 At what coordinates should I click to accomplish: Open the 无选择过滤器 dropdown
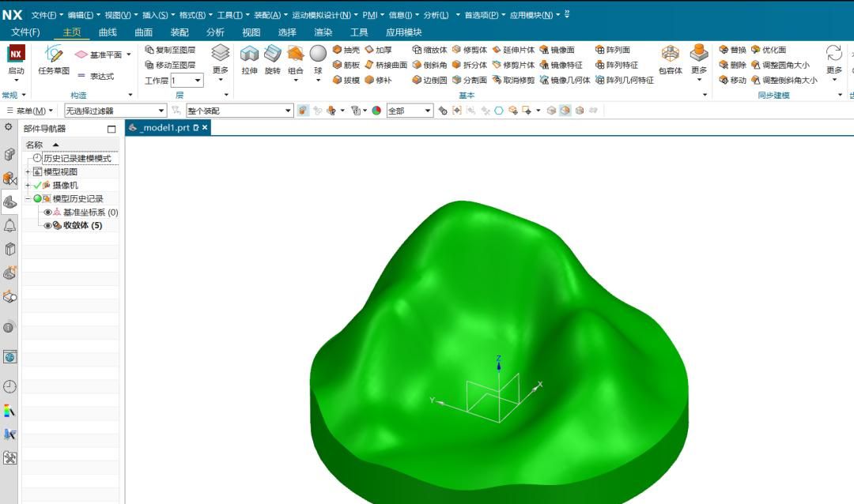(115, 111)
